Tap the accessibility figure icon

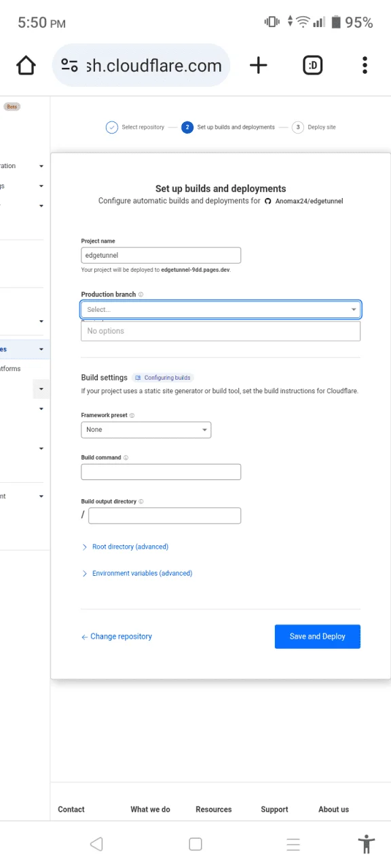(x=366, y=844)
